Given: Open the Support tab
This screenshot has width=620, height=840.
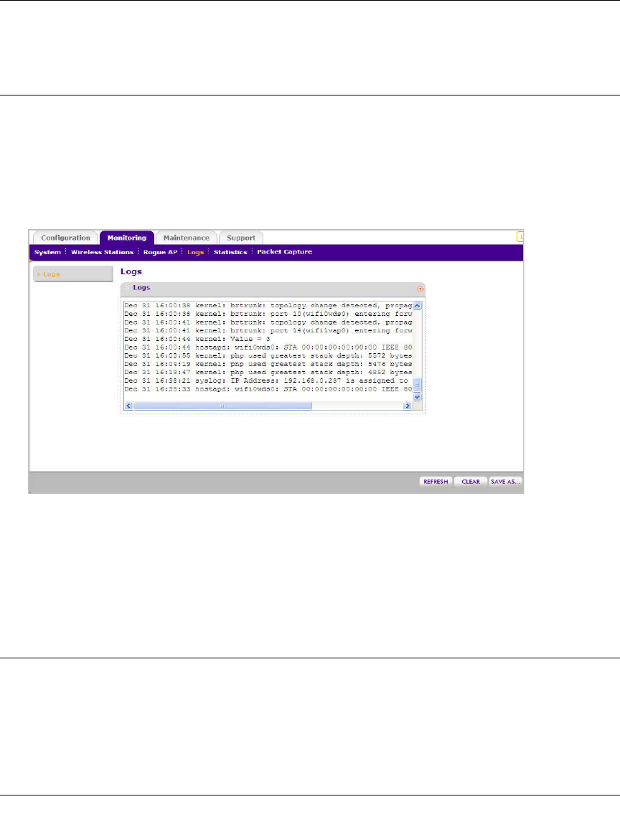Looking at the screenshot, I should (241, 238).
